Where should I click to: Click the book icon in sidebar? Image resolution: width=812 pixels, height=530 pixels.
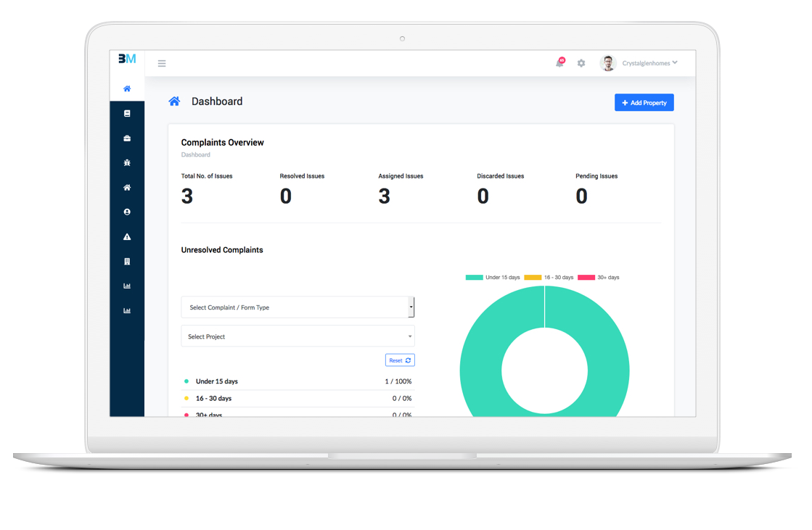click(x=127, y=114)
